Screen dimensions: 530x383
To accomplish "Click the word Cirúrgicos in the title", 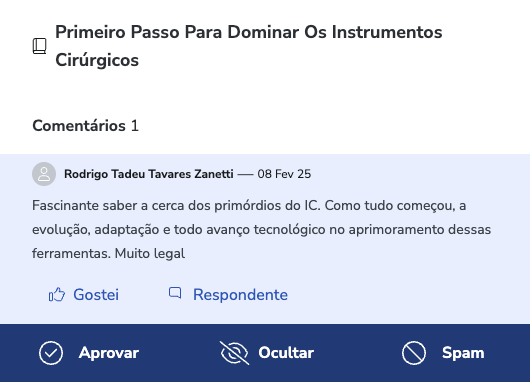I will 97,60.
